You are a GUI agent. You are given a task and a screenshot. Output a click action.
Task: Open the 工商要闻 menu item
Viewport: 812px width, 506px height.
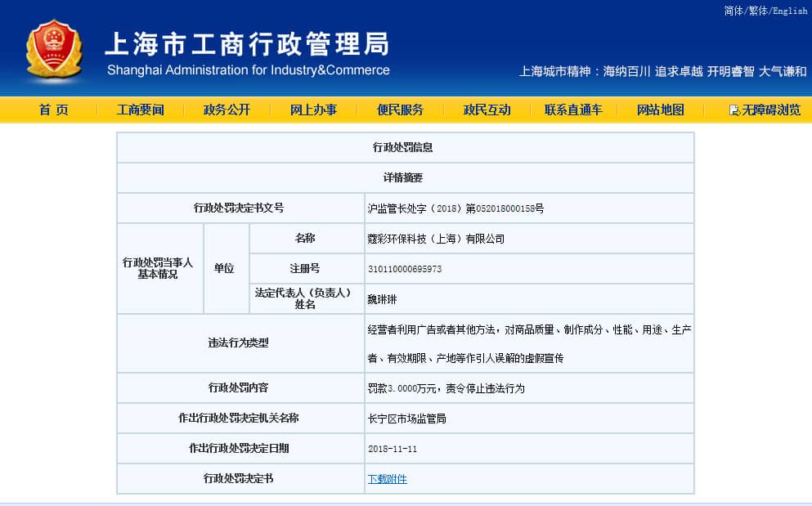[140, 110]
